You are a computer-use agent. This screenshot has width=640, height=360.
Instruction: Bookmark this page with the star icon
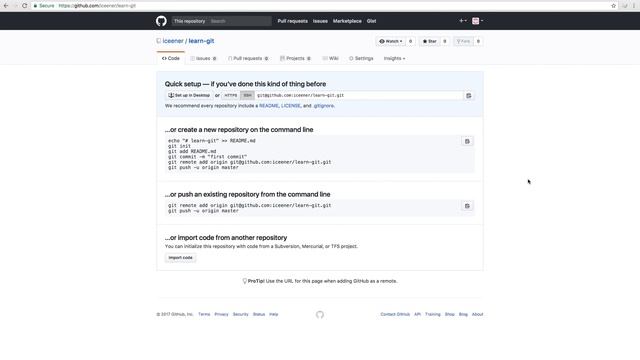pos(613,6)
